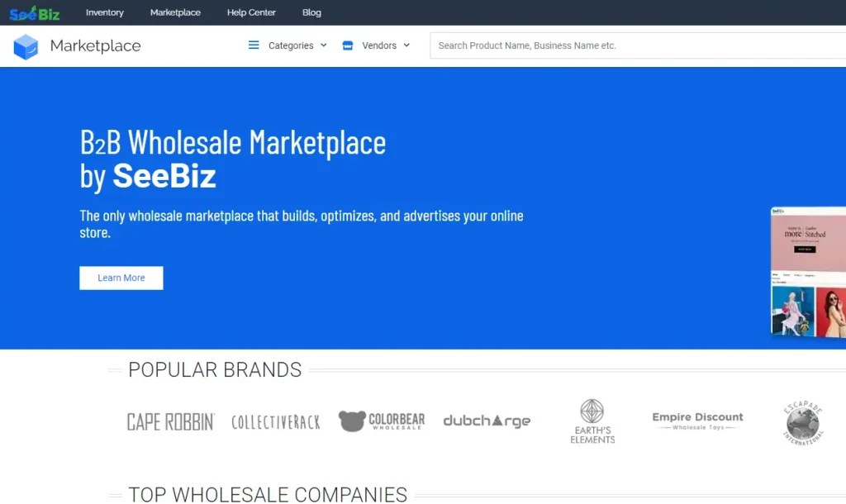
Task: Open the Cape Robbin brand page
Action: (169, 421)
